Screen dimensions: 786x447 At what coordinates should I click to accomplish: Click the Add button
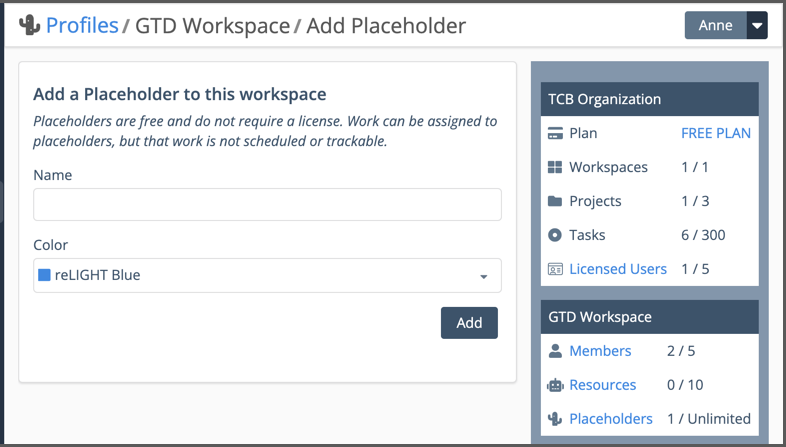[469, 322]
